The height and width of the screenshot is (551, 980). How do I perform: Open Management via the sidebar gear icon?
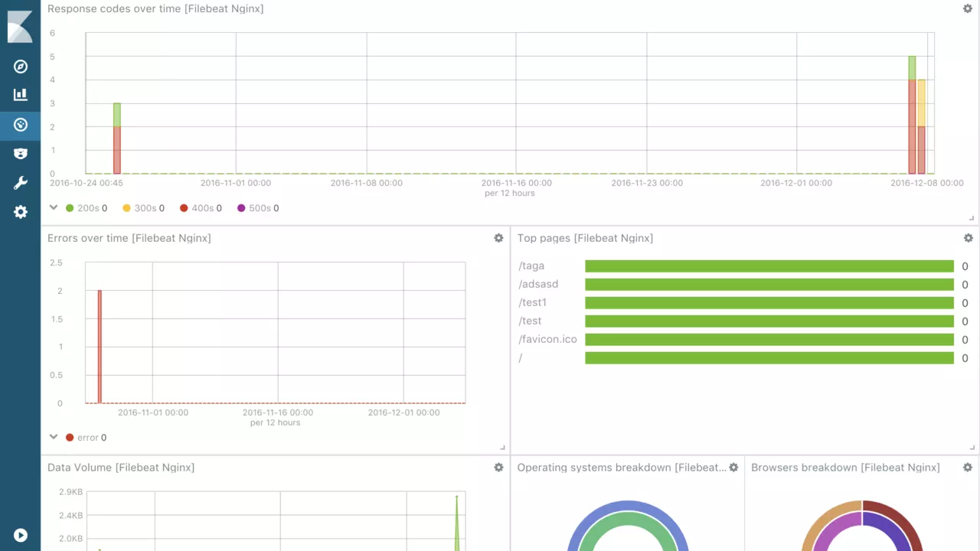21,212
